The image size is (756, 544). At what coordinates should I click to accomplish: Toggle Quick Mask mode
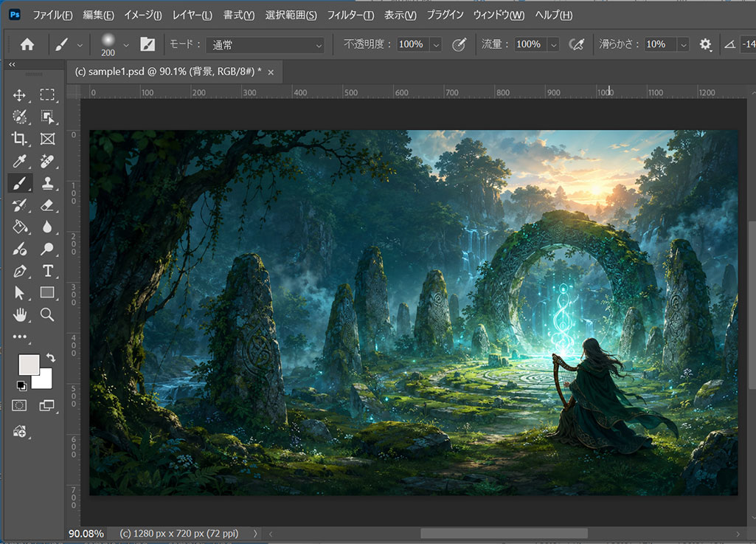19,405
